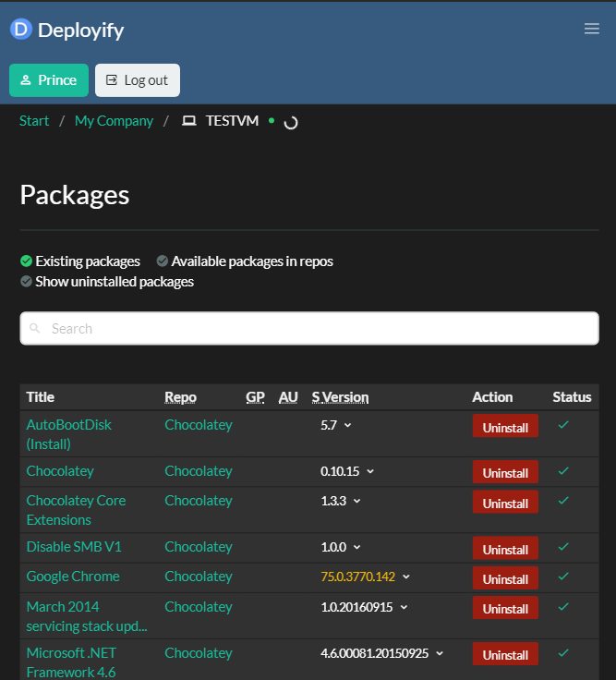Uninstall March 2014 servicing stack update
The width and height of the screenshot is (616, 680).
pyautogui.click(x=505, y=608)
